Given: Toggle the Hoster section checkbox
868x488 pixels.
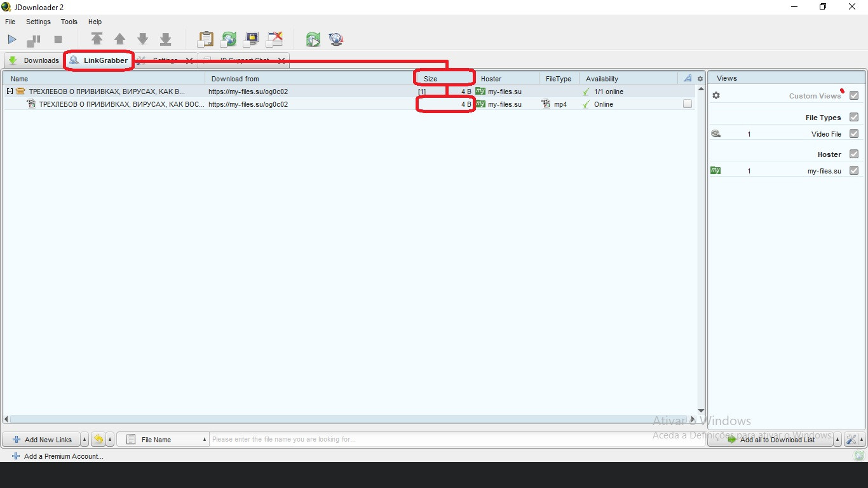Looking at the screenshot, I should (854, 154).
